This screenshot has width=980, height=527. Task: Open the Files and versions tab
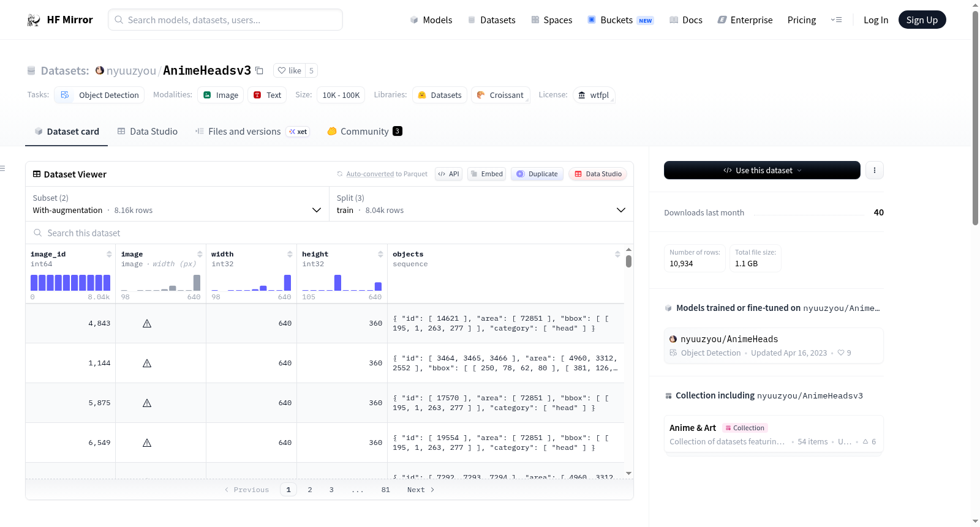click(x=252, y=132)
